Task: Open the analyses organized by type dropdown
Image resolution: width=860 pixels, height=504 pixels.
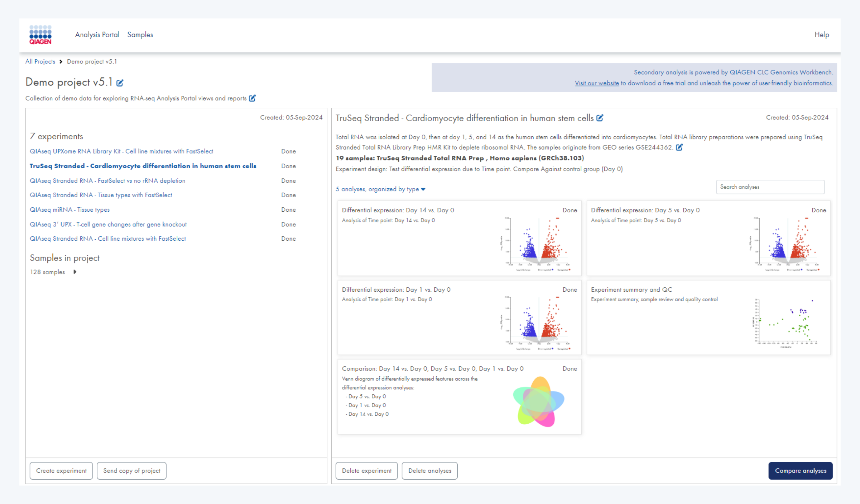Action: click(380, 189)
